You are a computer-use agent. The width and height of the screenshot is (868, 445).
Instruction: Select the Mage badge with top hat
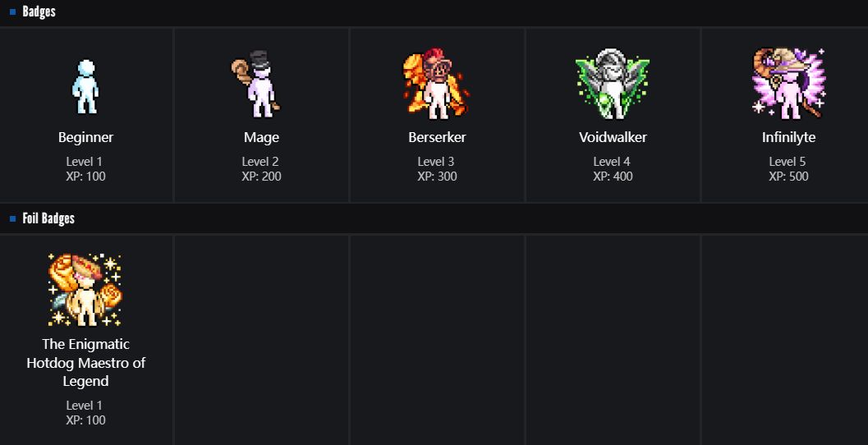click(256, 84)
